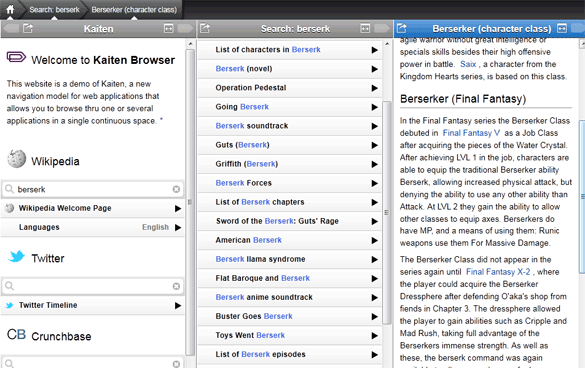
Task: Expand arrow on 'Going Berserk' row
Action: click(x=374, y=107)
